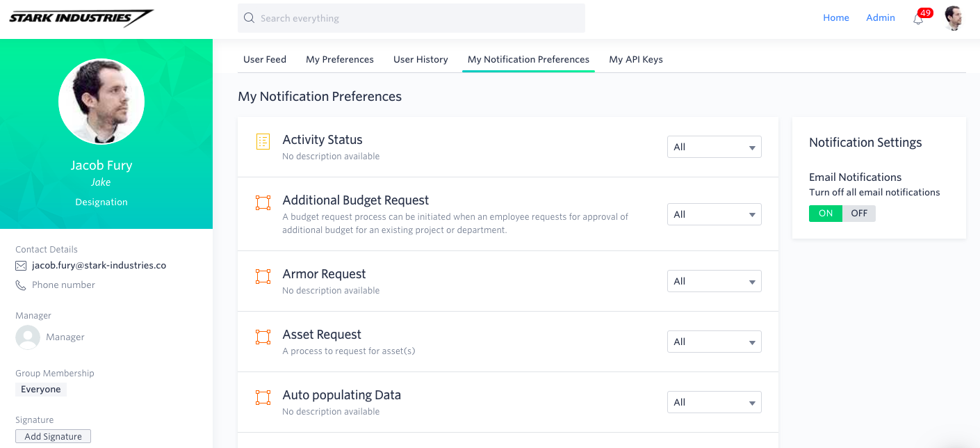Click the Designation text under profile
Image resolution: width=980 pixels, height=448 pixels.
click(x=101, y=202)
